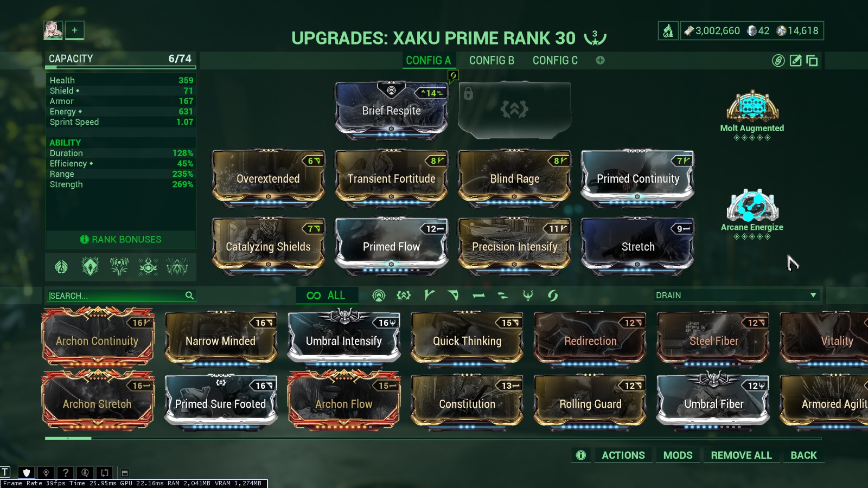The image size is (868, 488).
Task: Click the BACK button
Action: 803,455
